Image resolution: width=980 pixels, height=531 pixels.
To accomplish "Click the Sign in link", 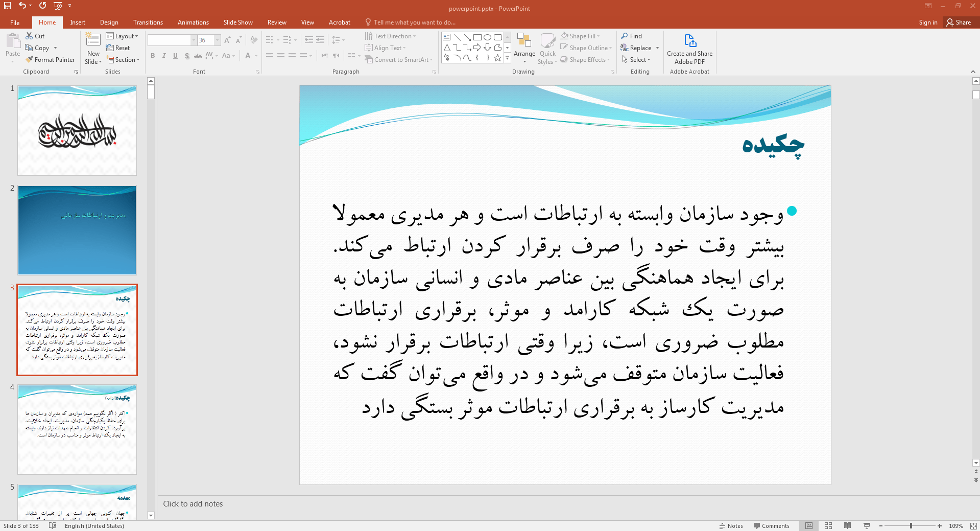I will pos(928,22).
